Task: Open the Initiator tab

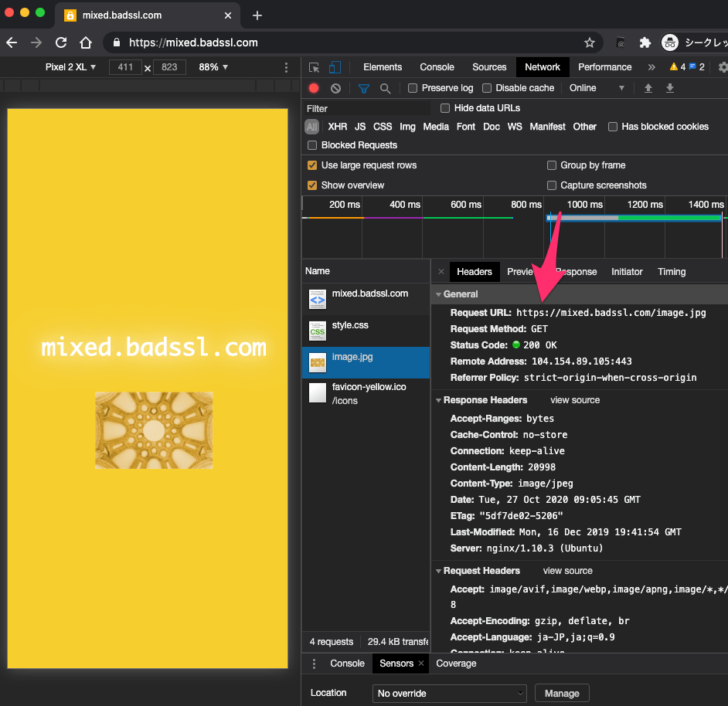Action: coord(627,272)
